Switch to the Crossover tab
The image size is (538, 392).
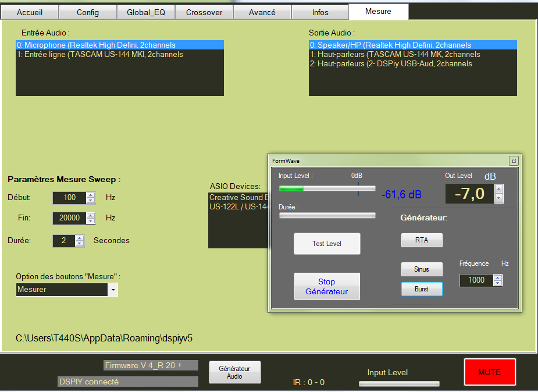click(204, 12)
